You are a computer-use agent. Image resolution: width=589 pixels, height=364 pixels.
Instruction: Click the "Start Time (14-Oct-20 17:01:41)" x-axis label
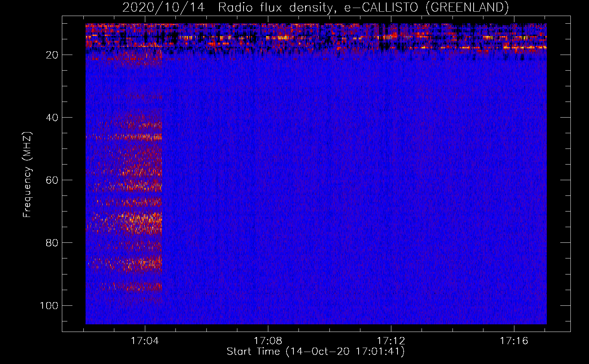pos(316,352)
